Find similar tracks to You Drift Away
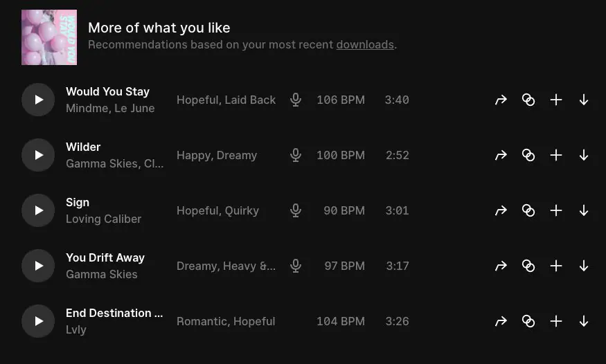Viewport: 606px width, 364px height. coord(528,266)
